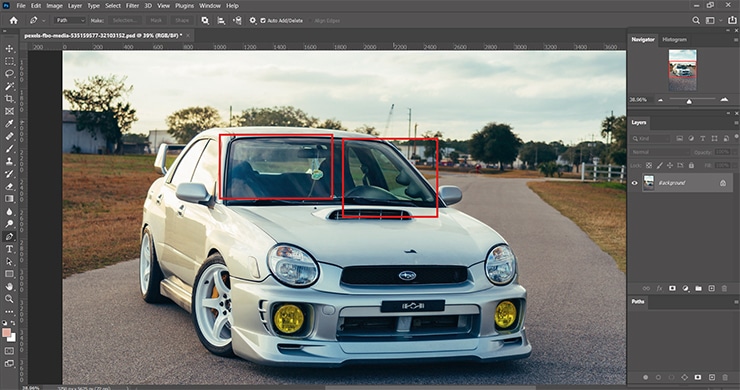Select the Blur tool

coord(9,212)
